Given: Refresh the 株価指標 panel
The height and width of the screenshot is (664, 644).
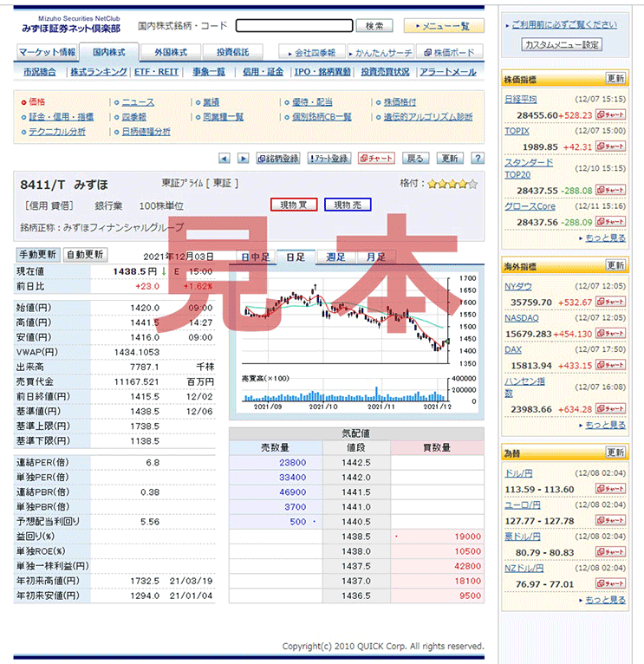Looking at the screenshot, I should click(615, 78).
